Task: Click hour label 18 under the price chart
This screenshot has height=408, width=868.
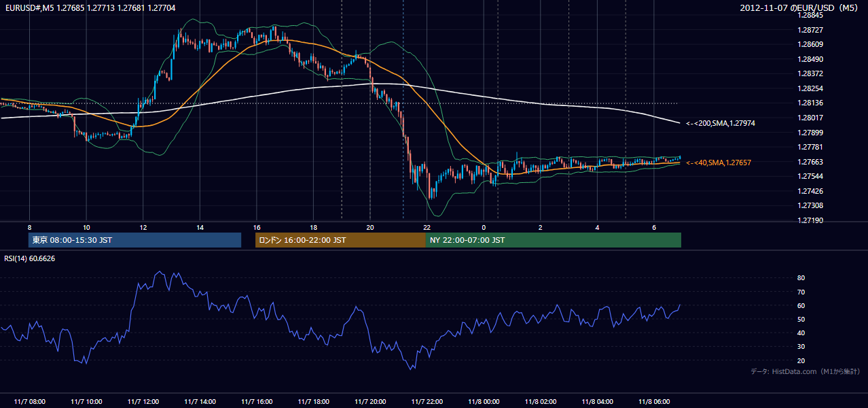Action: 313,227
